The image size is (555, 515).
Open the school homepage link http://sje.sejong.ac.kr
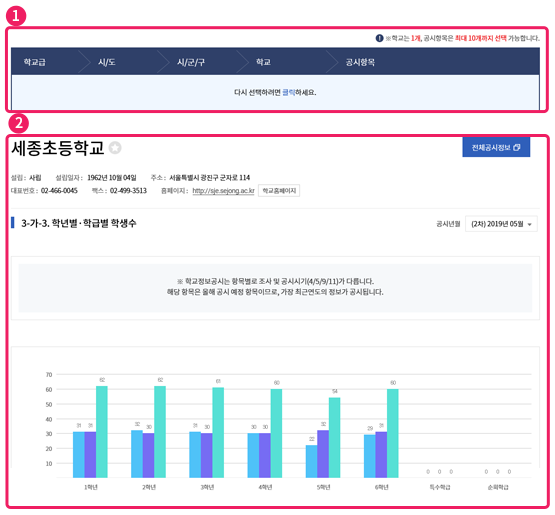point(223,191)
